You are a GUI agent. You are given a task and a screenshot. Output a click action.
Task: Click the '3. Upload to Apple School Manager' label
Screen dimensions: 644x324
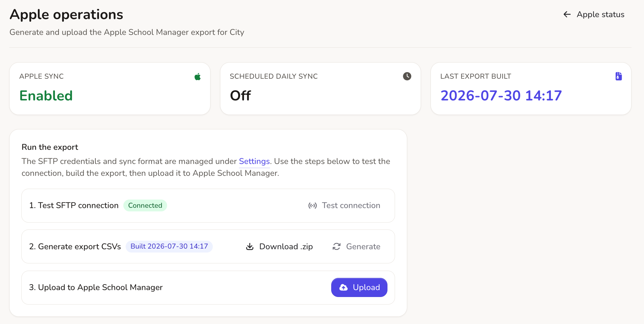[96, 287]
